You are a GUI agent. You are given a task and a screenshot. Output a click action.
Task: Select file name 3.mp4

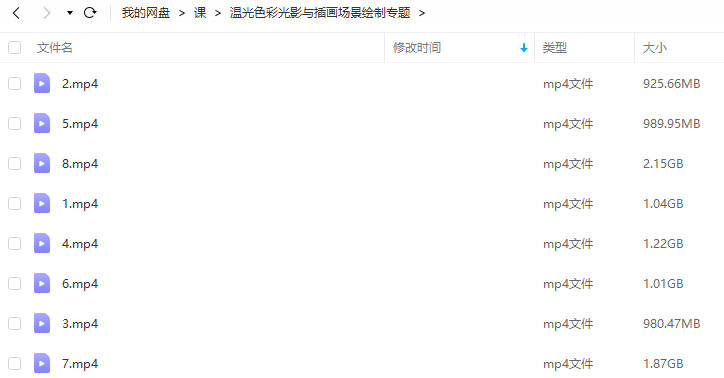[x=80, y=324]
